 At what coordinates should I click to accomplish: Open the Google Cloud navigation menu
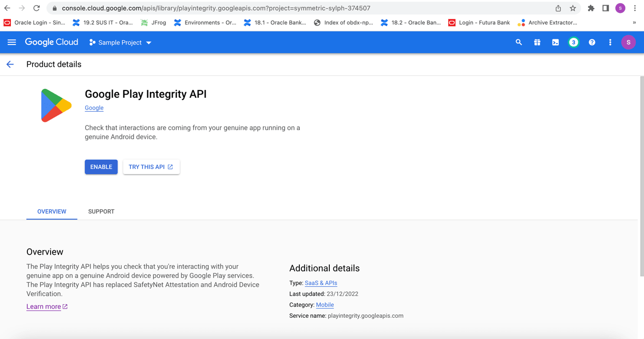[11, 42]
